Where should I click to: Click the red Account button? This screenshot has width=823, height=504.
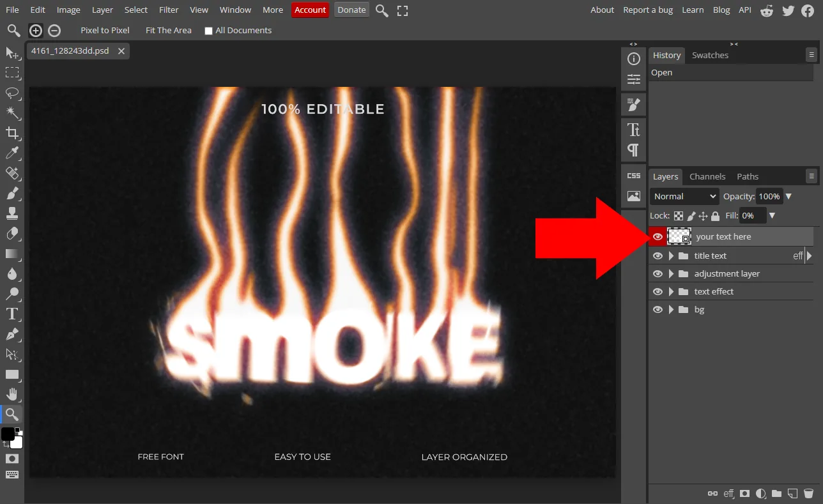311,10
